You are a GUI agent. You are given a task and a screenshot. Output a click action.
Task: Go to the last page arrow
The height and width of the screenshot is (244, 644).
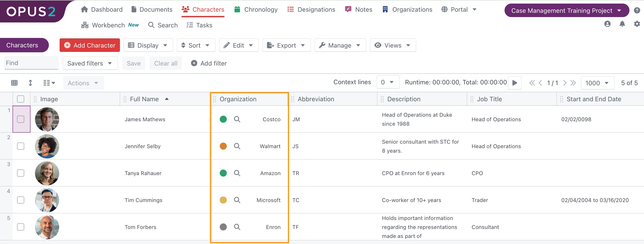click(x=573, y=83)
